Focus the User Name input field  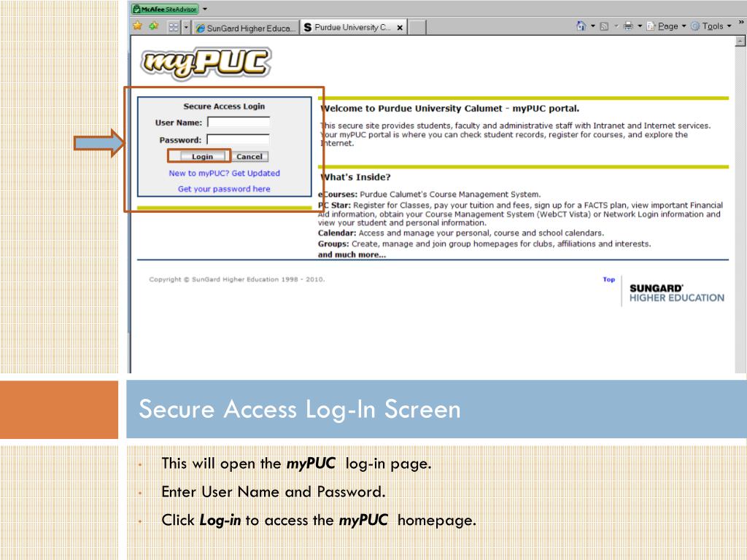[239, 122]
